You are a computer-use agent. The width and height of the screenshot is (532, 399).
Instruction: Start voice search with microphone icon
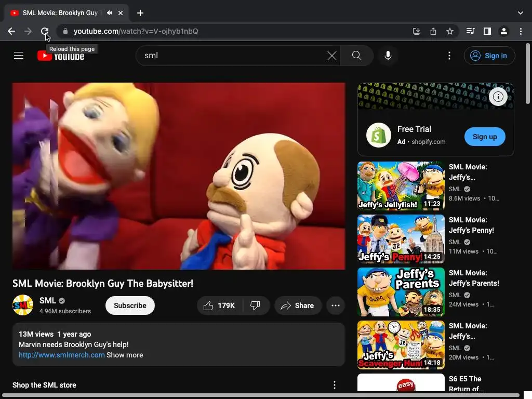(388, 56)
